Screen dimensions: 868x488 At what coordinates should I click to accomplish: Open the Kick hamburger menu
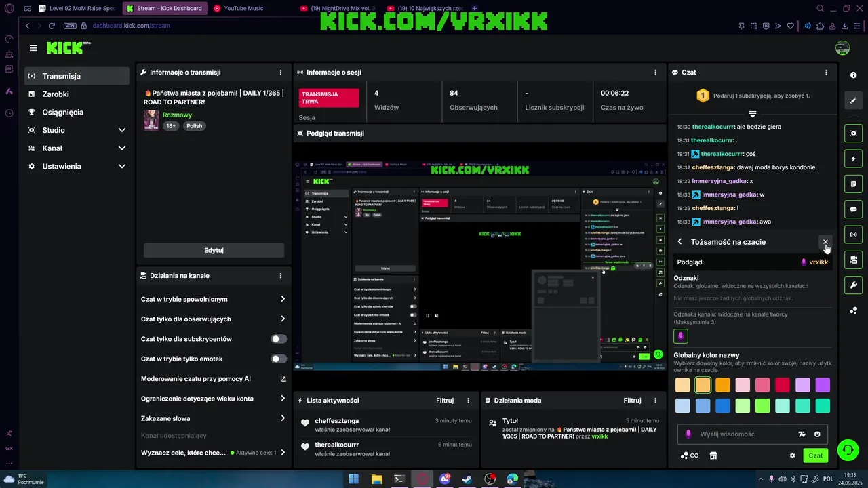33,48
